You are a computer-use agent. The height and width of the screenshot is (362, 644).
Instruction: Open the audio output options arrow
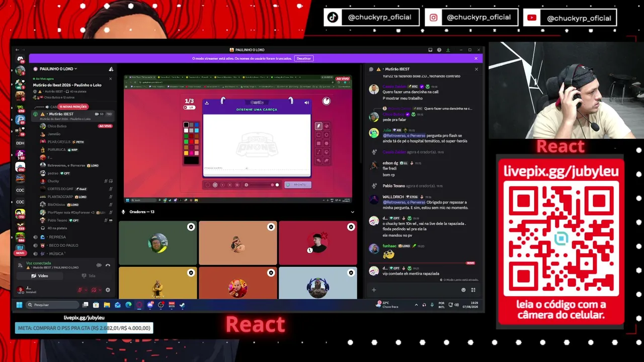[x=99, y=290]
